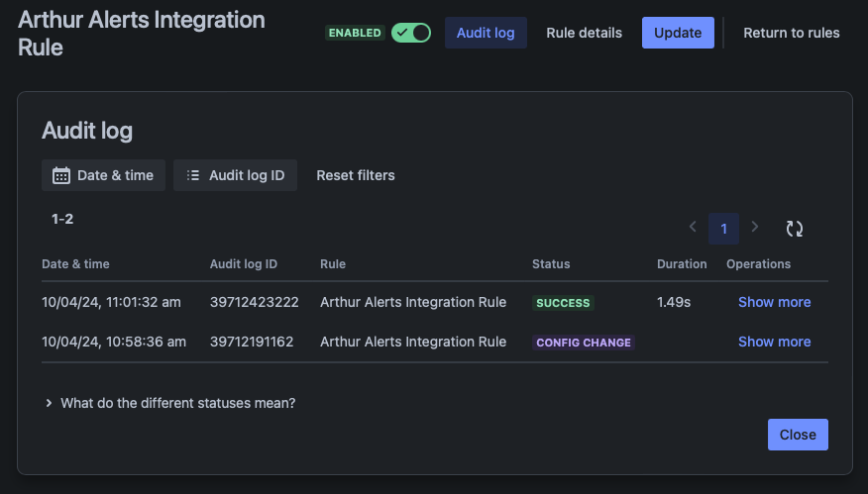
Task: Switch to the Audit log tab
Action: 486,33
